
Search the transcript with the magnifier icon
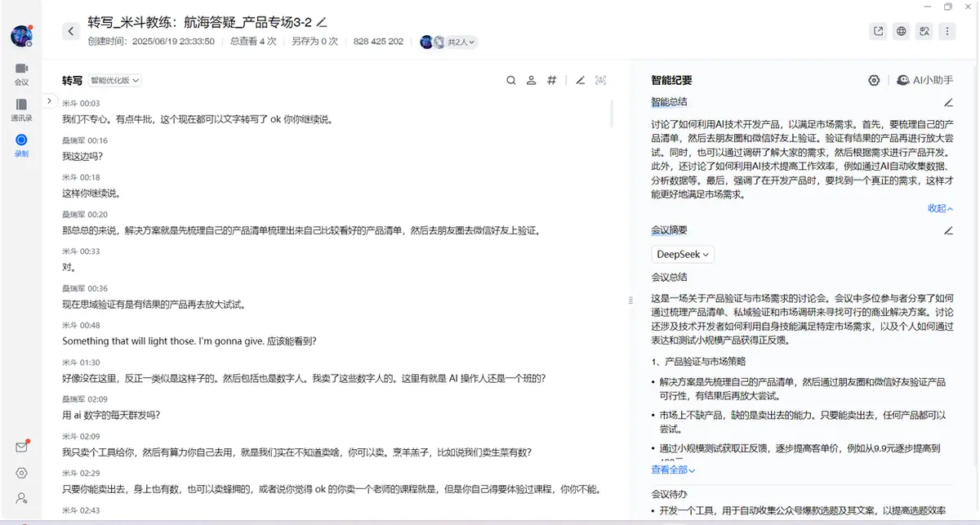pos(510,80)
